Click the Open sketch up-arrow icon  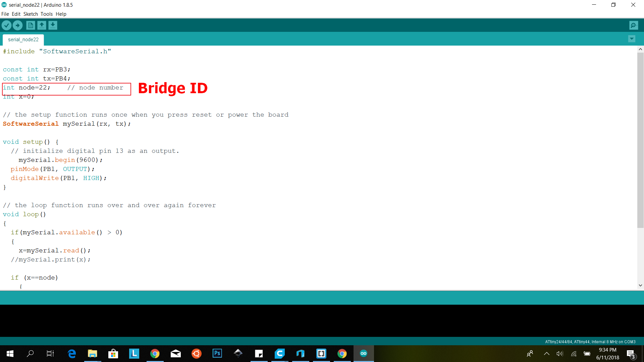(42, 25)
